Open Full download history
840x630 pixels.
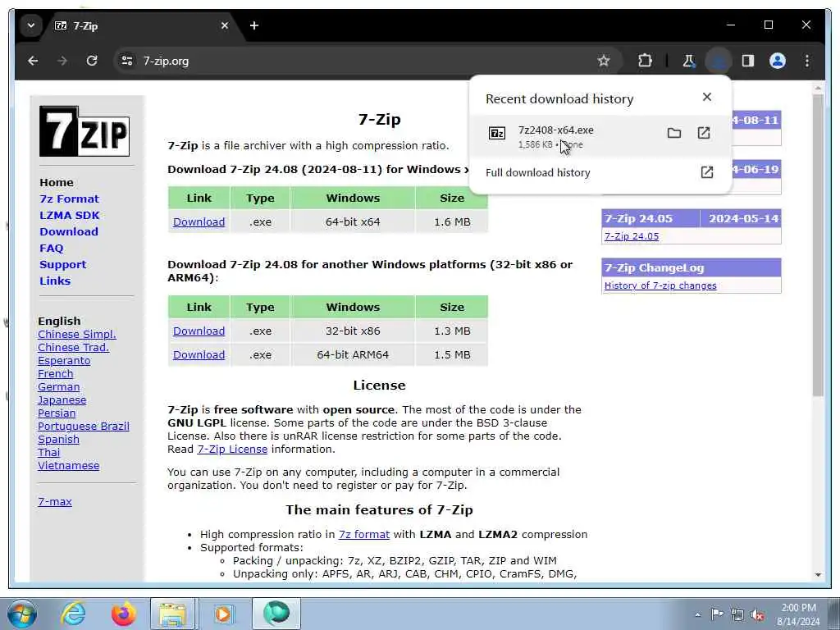[x=600, y=172]
